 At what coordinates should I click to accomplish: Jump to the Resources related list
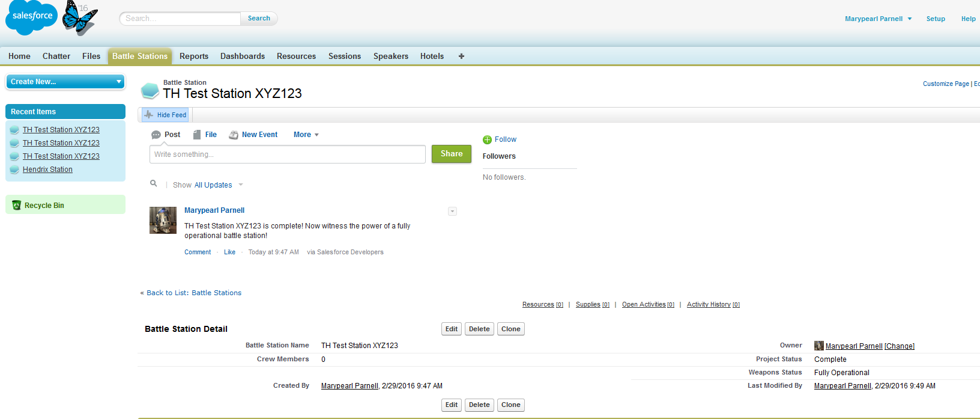click(x=543, y=305)
